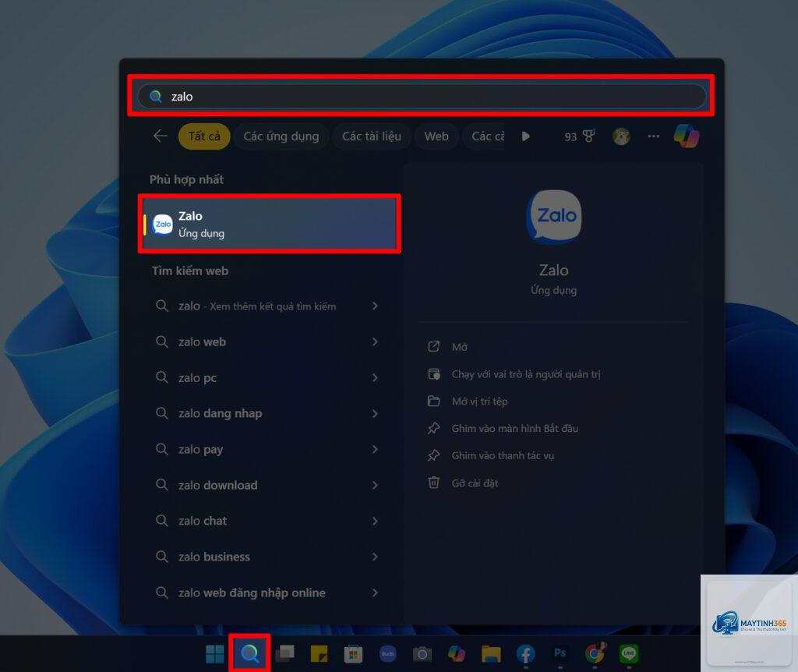Open Task View on the taskbar
798x672 pixels.
pyautogui.click(x=284, y=653)
